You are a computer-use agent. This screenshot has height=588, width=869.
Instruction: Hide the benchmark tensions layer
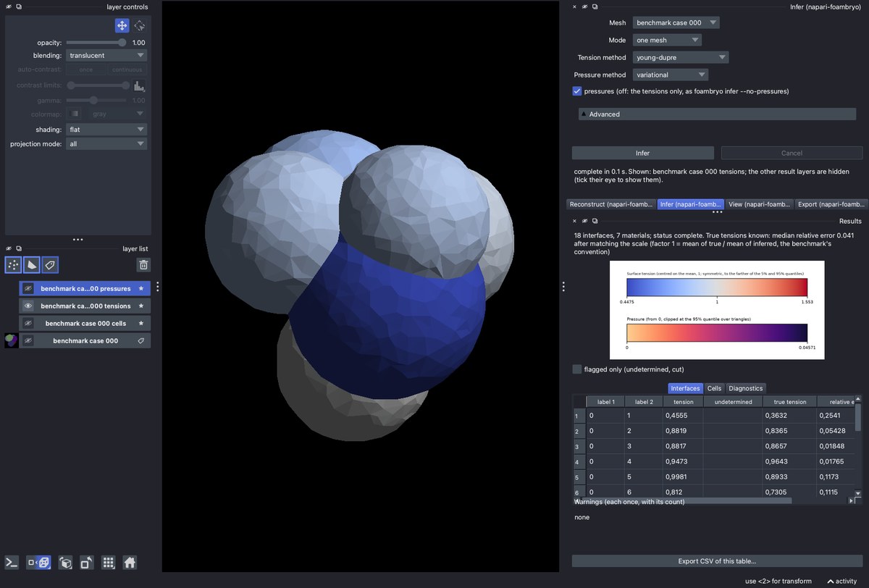(28, 306)
